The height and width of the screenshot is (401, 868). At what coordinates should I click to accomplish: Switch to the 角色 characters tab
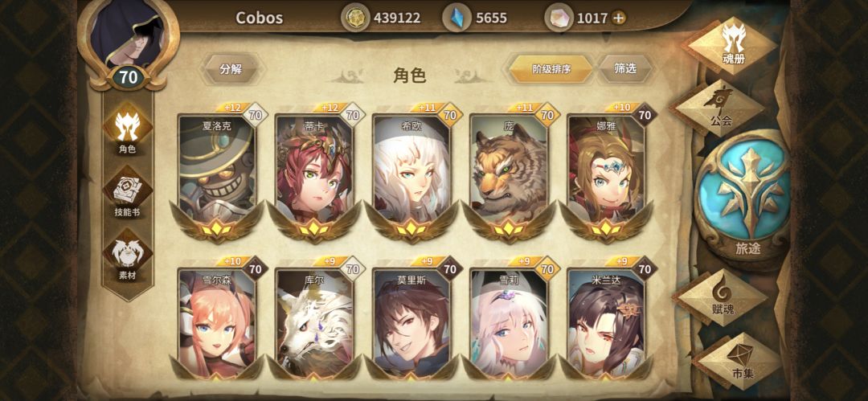point(127,129)
